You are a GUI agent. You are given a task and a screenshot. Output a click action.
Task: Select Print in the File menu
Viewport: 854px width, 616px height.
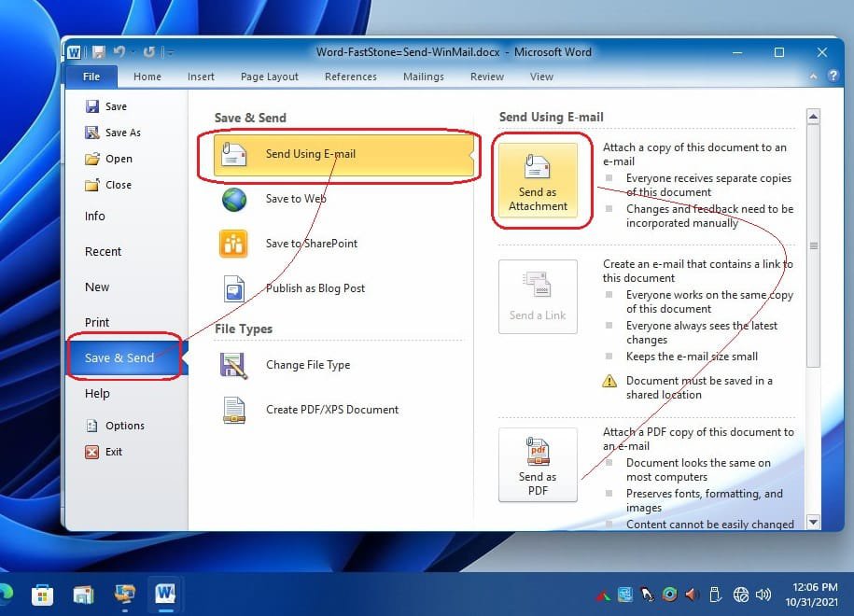coord(97,322)
